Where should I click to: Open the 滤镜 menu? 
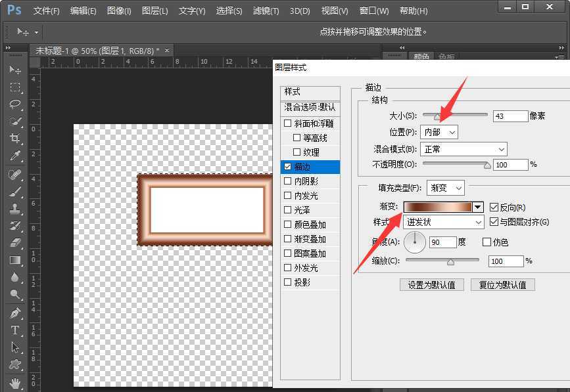265,11
